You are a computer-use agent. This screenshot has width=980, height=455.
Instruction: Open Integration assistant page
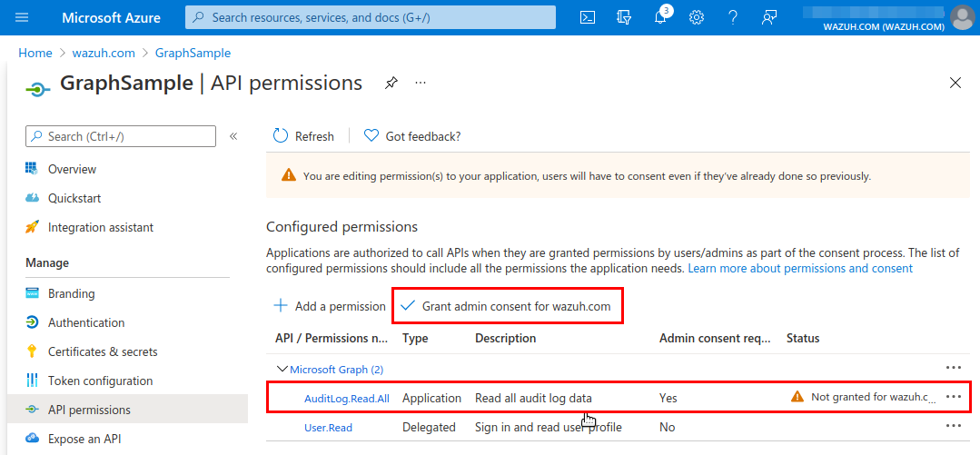click(x=101, y=227)
